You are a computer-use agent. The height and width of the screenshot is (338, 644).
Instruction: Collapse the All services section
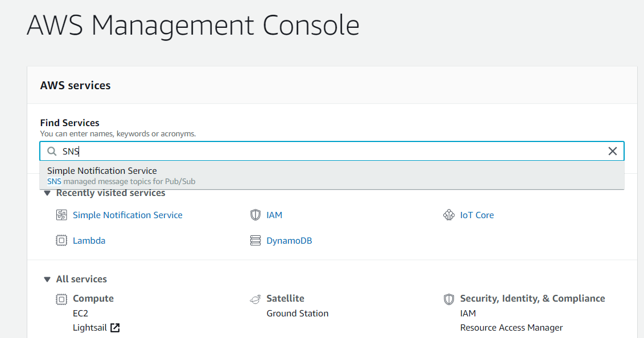click(47, 279)
